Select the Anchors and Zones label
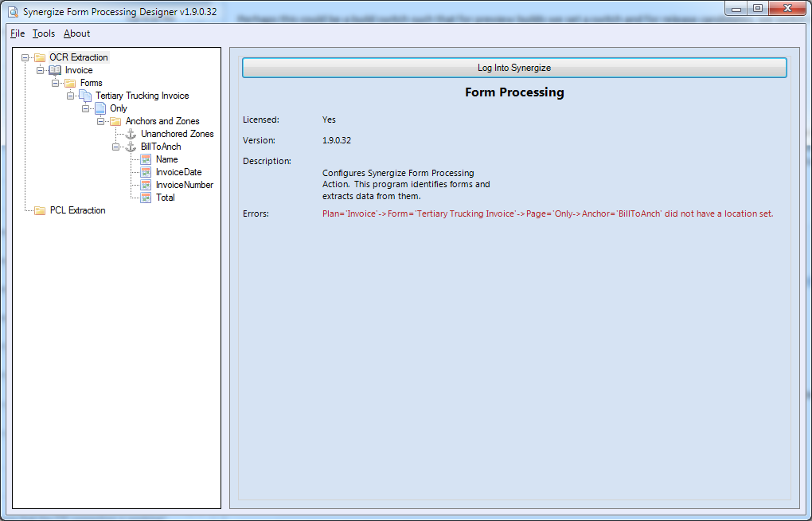 (x=162, y=121)
